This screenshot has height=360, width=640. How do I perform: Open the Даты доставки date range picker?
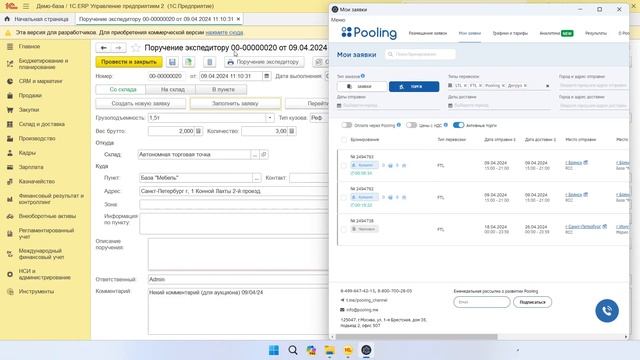coord(500,105)
